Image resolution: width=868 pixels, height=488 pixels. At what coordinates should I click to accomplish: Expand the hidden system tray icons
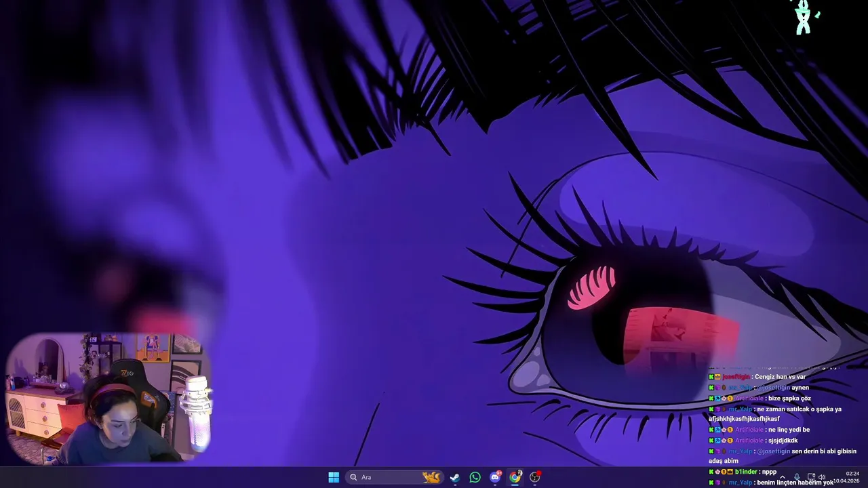(782, 477)
